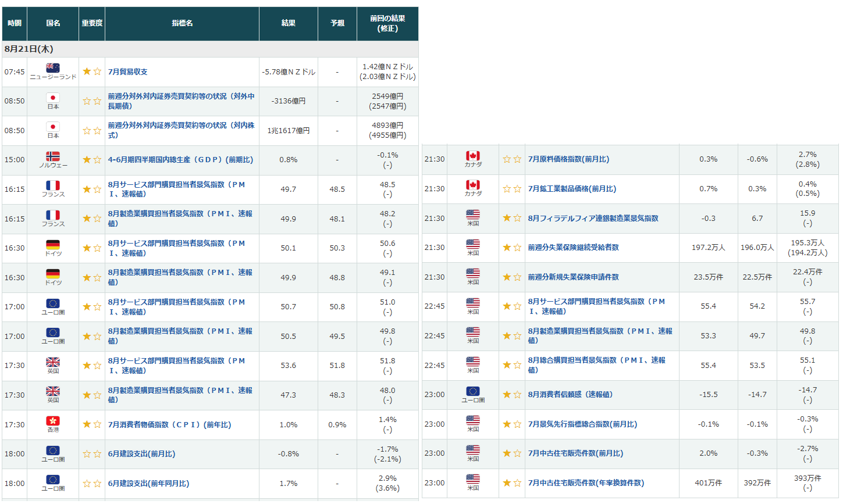
Task: Click the result value -5.78億NZドル
Action: [x=289, y=72]
